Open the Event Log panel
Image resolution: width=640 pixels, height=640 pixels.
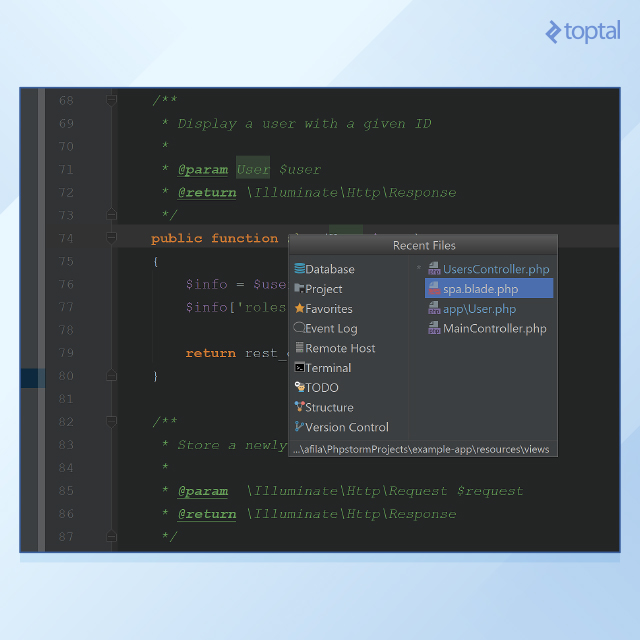click(330, 328)
